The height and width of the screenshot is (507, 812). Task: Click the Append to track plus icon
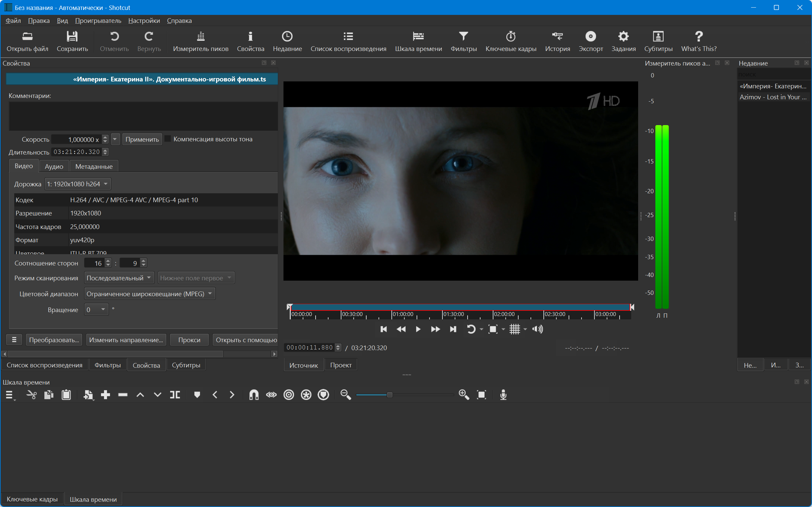(x=105, y=395)
